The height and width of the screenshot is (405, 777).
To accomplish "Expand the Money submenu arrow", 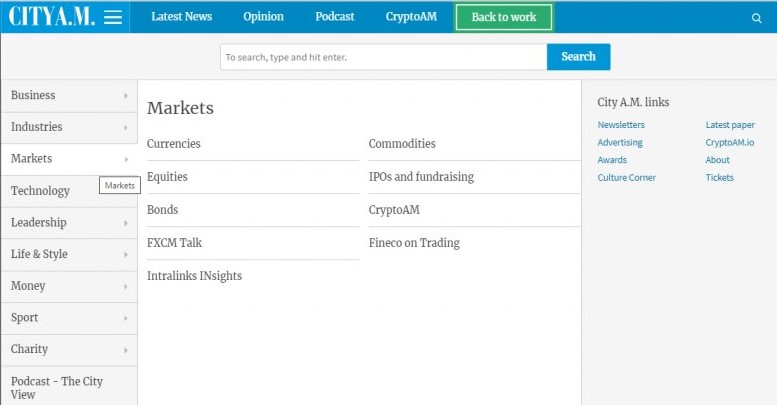I will [x=125, y=286].
